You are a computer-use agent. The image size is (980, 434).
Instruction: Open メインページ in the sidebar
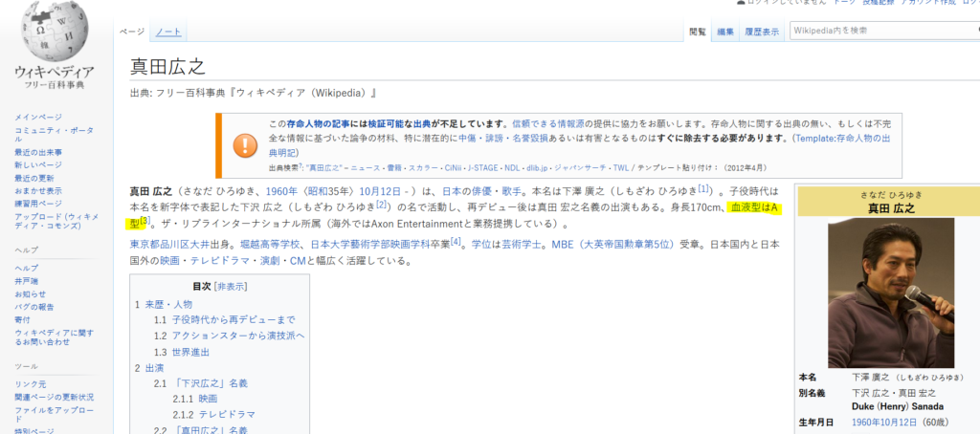[x=38, y=117]
